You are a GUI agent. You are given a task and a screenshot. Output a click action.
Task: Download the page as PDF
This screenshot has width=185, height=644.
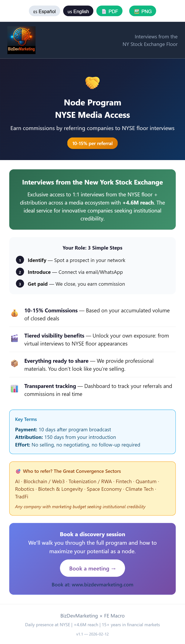109,11
